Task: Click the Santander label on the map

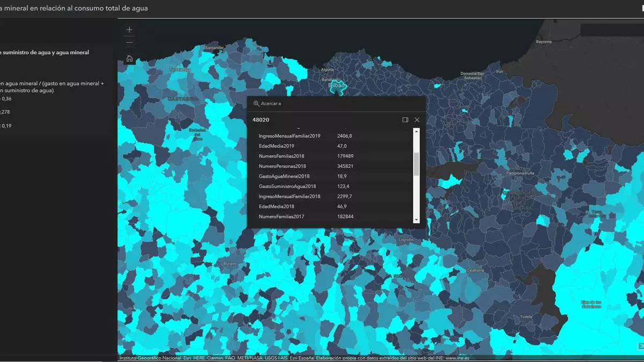Action: 215,47
